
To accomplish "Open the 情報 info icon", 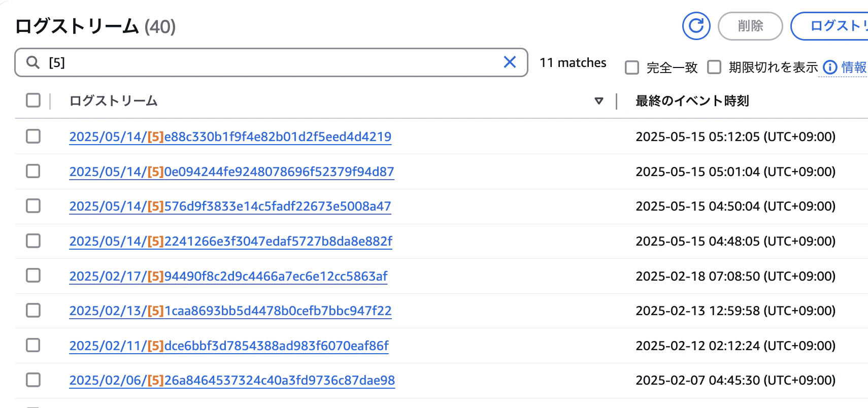I will coord(830,67).
